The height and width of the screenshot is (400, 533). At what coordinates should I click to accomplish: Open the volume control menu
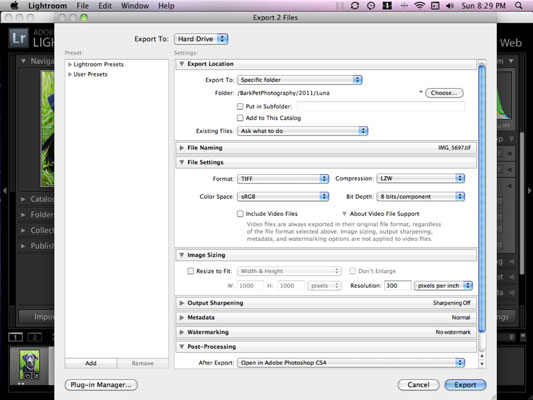click(450, 6)
